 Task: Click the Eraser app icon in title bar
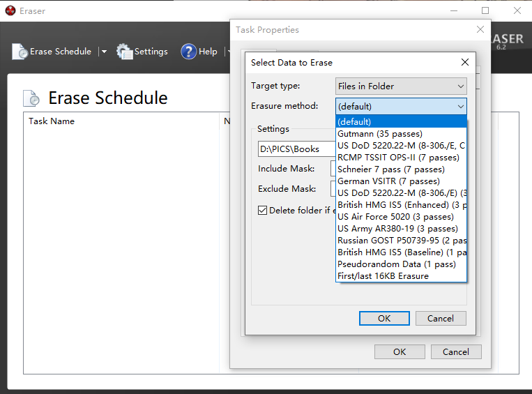[x=10, y=10]
